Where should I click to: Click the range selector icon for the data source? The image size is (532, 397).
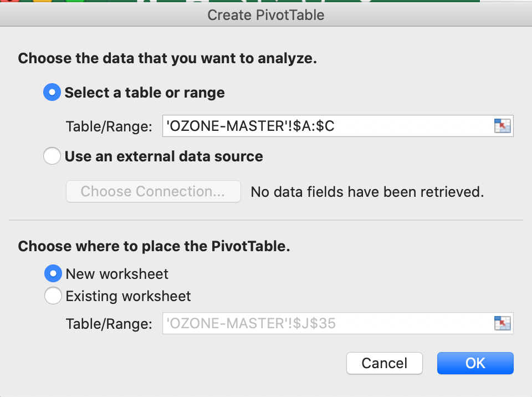coord(502,126)
